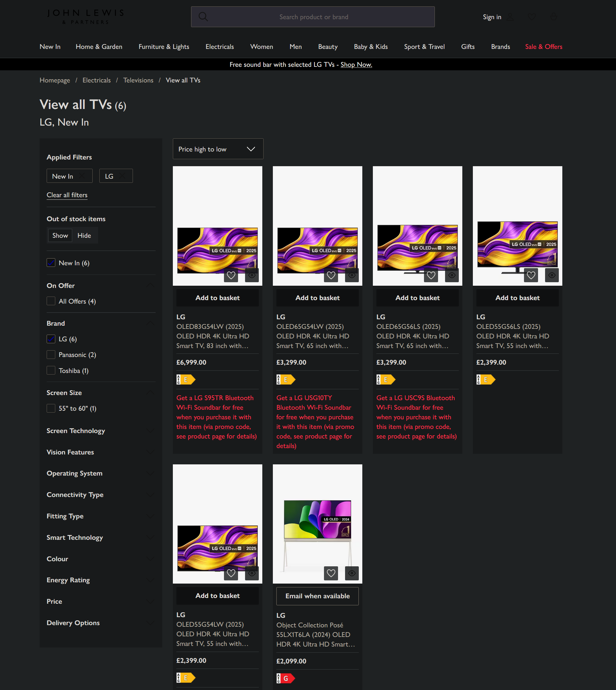Screen dimensions: 616x690
Task: Open the basket icon in header
Action: coord(553,17)
